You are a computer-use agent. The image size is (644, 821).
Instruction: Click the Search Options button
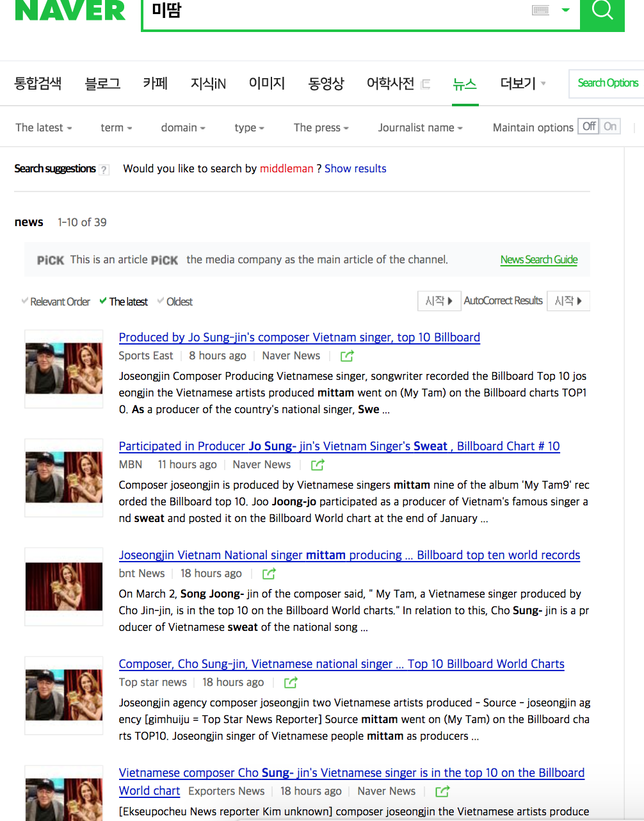[608, 83]
